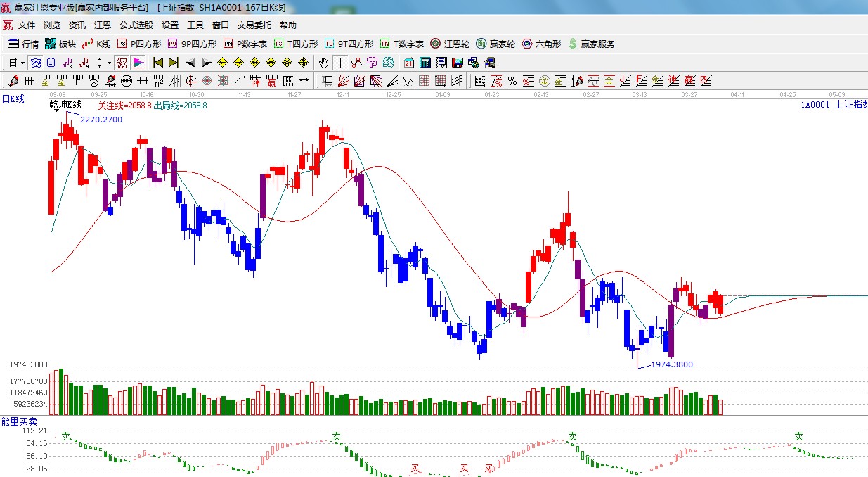This screenshot has width=868, height=477.
Task: Click the 赢家服务 button
Action: pos(591,44)
